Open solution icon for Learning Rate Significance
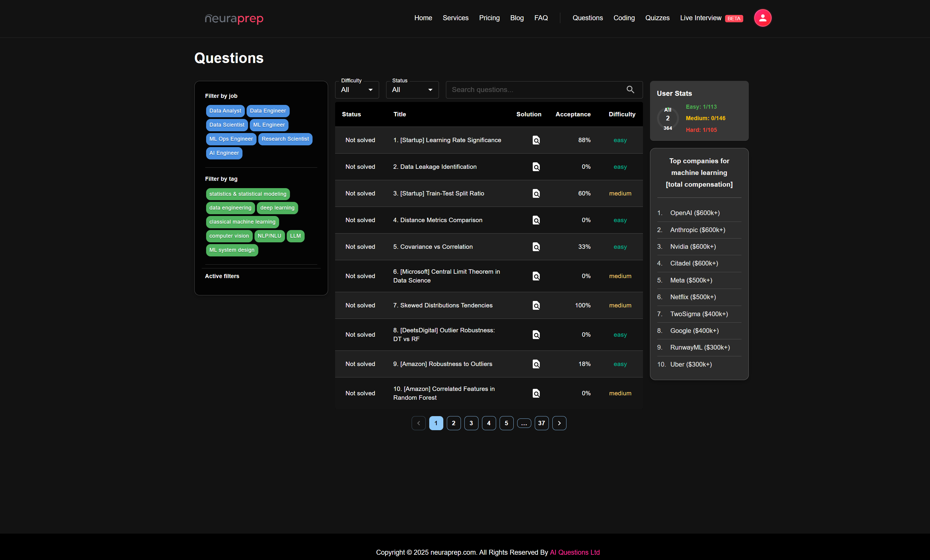930x560 pixels. tap(536, 140)
